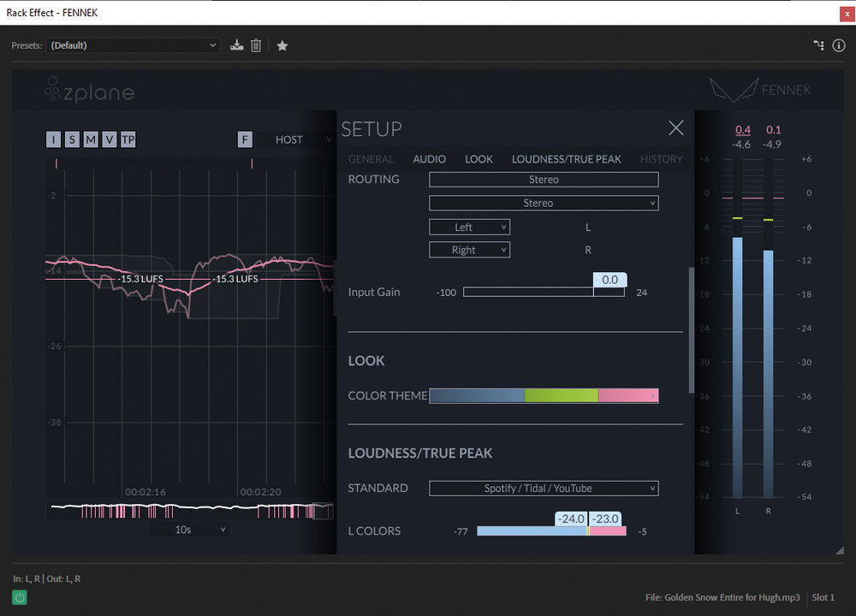Click the Input Gain slider

[x=544, y=292]
